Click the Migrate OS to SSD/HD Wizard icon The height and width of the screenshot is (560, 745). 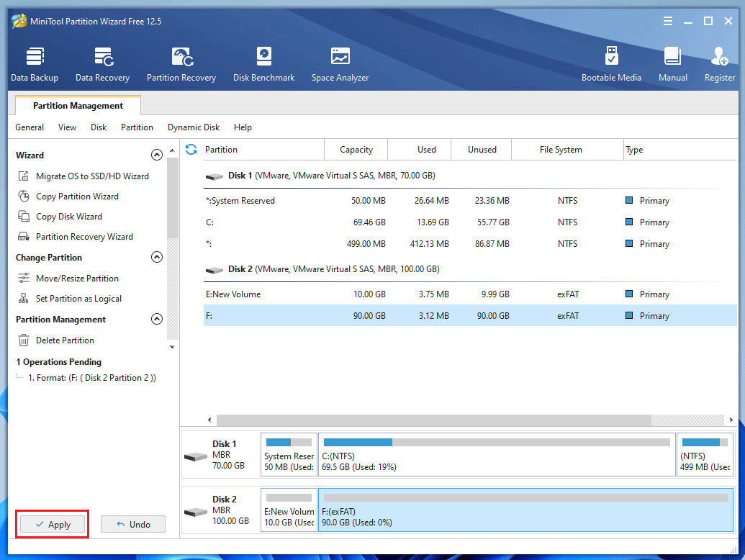tap(23, 176)
